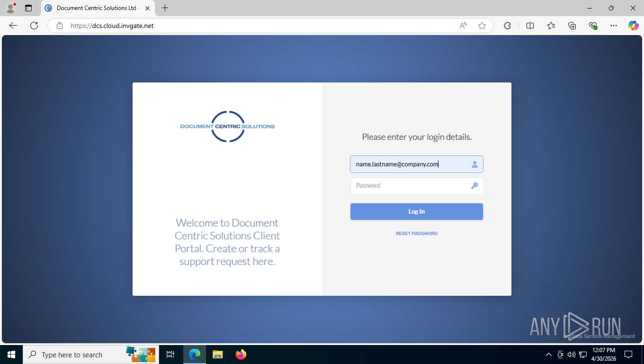
Task: Click the Log In button
Action: [x=417, y=212]
